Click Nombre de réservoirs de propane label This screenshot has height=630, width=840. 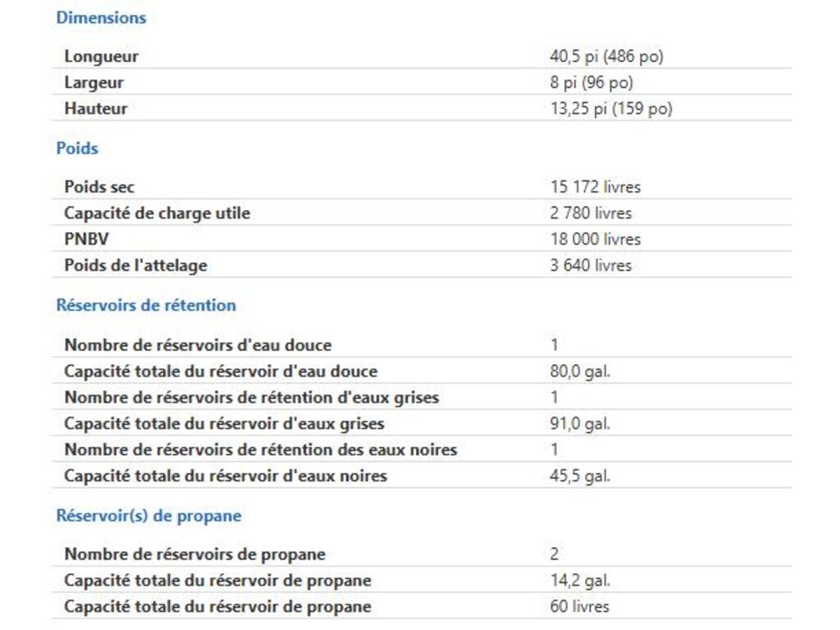point(194,555)
